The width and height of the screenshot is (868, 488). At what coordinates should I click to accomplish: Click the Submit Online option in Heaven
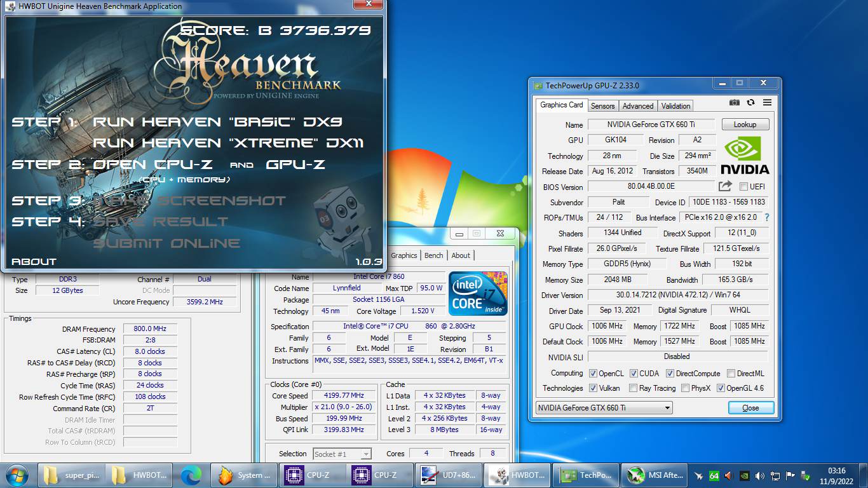pos(166,243)
